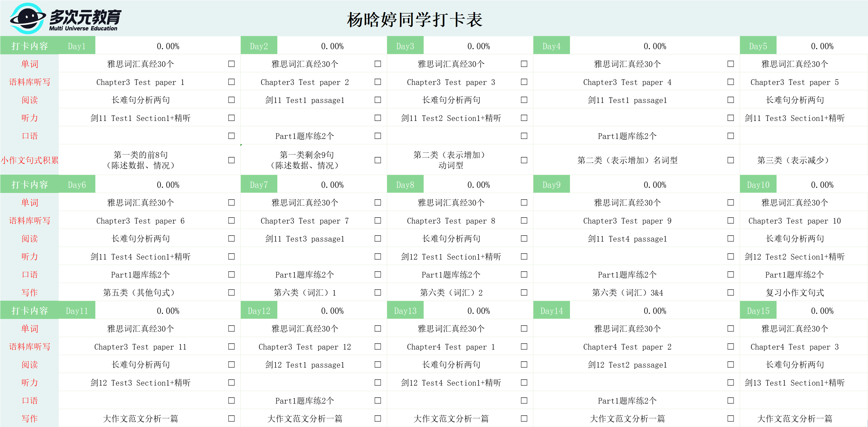Tick Day12 Chapter3 Test paper 12 checkbox
The image size is (868, 427).
[x=378, y=346]
